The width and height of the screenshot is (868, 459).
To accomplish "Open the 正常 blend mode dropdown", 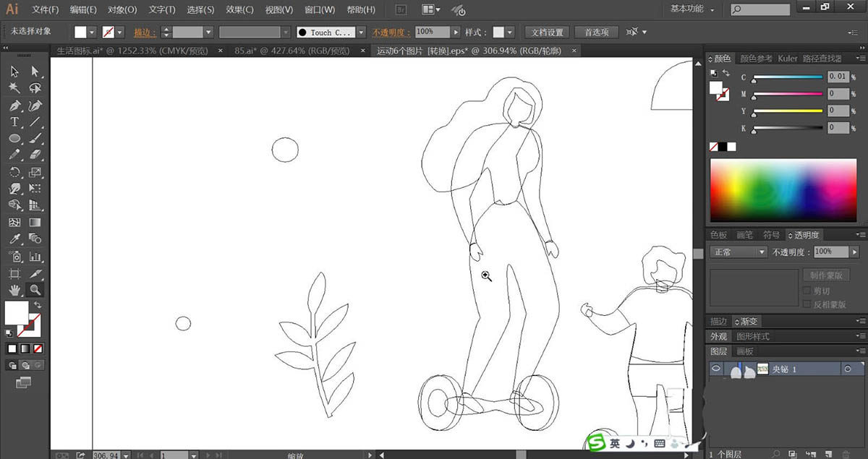I will click(x=739, y=252).
